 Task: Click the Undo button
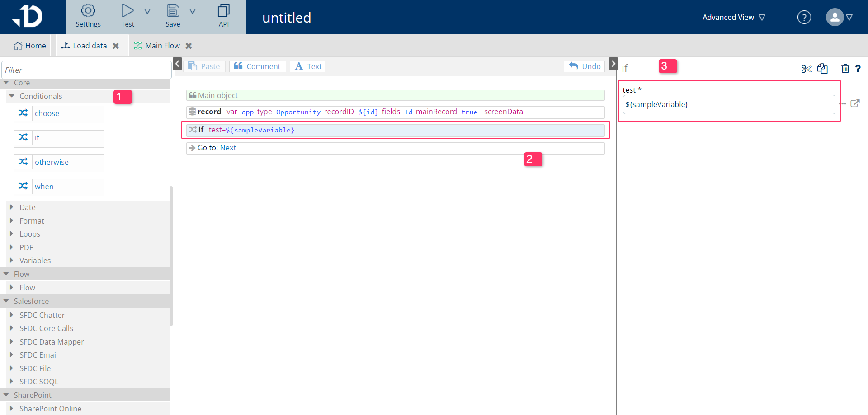click(585, 66)
